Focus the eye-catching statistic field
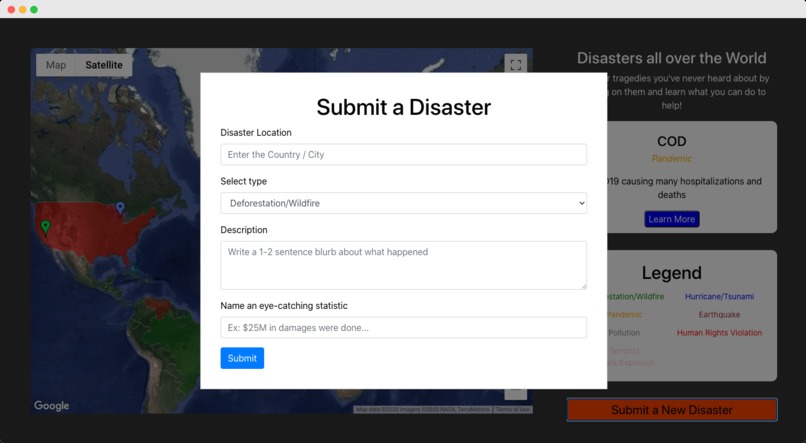 pyautogui.click(x=404, y=327)
